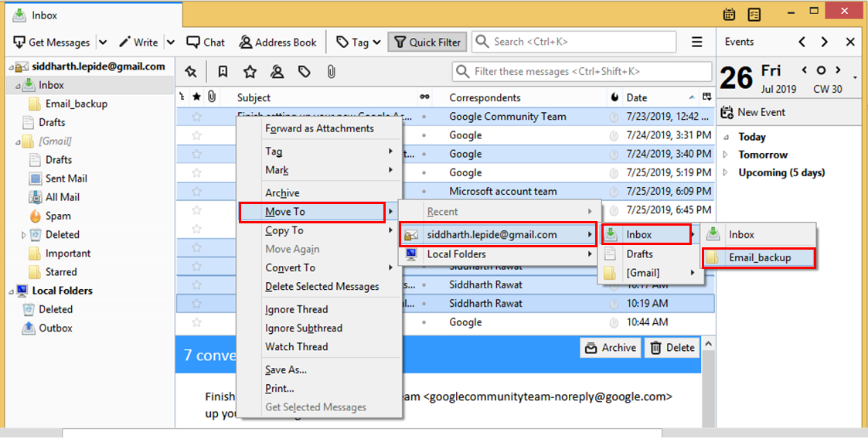This screenshot has width=868, height=439.
Task: Sort by thread column icon
Action: [182, 97]
